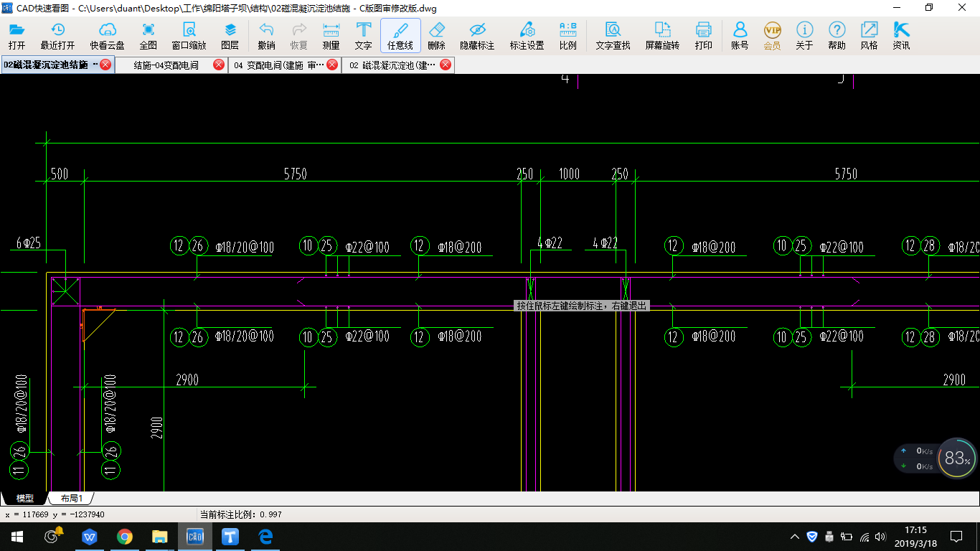Viewport: 980px width, 551px height.
Task: Open the 关于 about icon
Action: (804, 35)
